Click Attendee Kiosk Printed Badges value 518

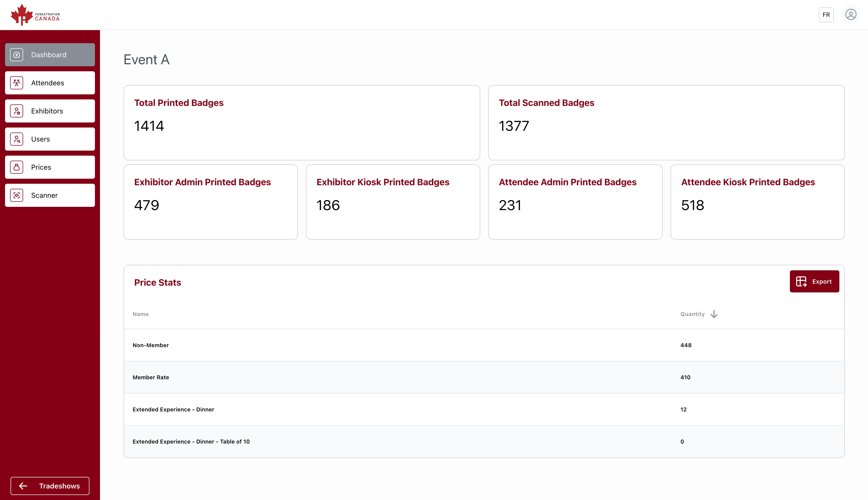[693, 205]
